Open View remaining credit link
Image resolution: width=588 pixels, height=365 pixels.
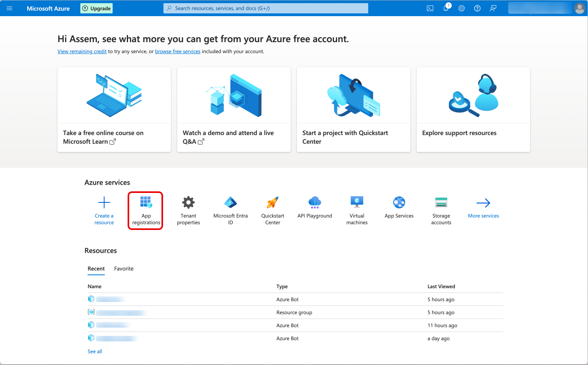[82, 52]
